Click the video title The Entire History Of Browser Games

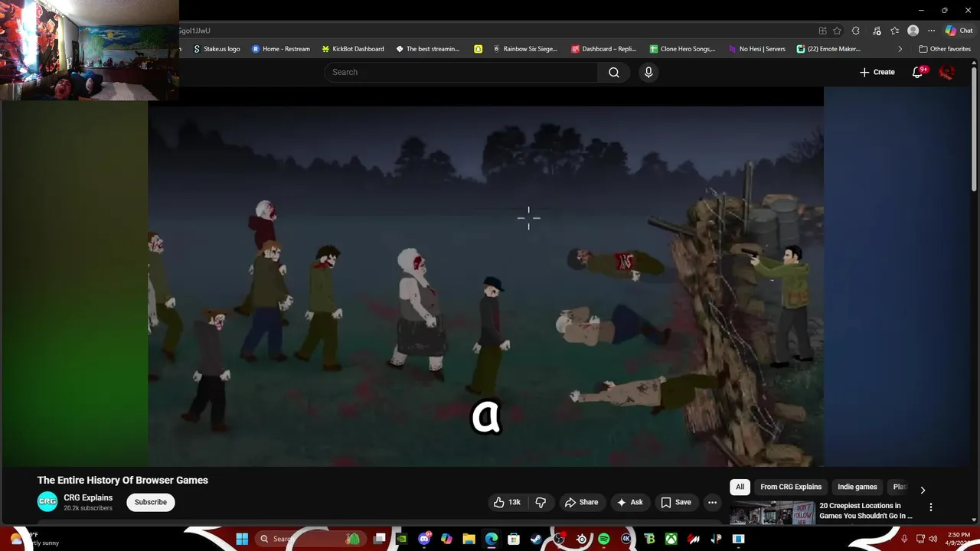tap(122, 480)
